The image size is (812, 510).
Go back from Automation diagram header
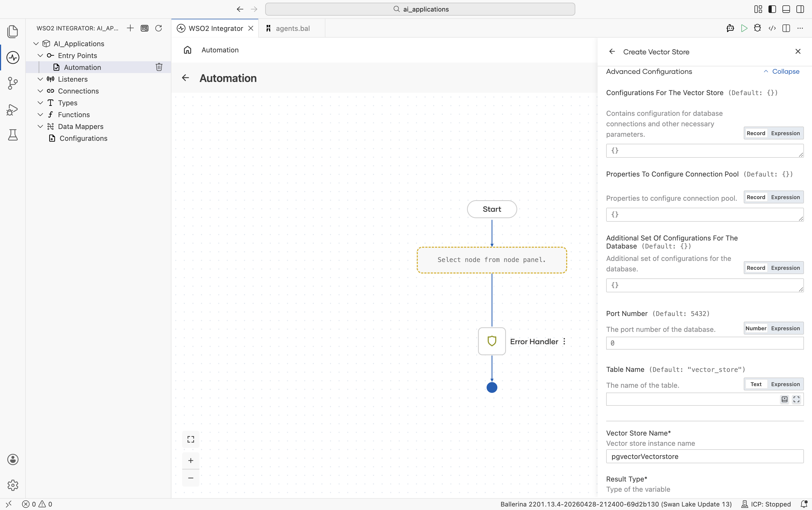(185, 78)
